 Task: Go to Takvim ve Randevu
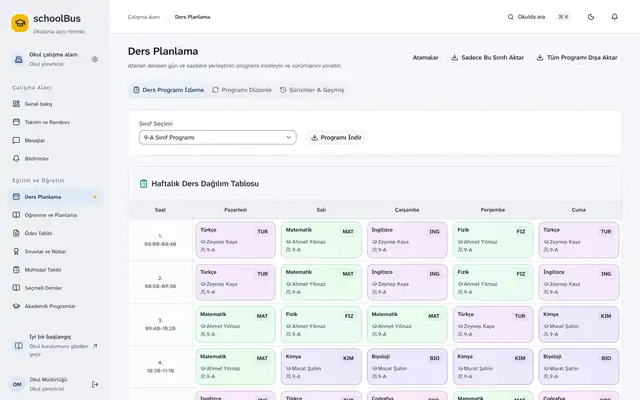[47, 122]
